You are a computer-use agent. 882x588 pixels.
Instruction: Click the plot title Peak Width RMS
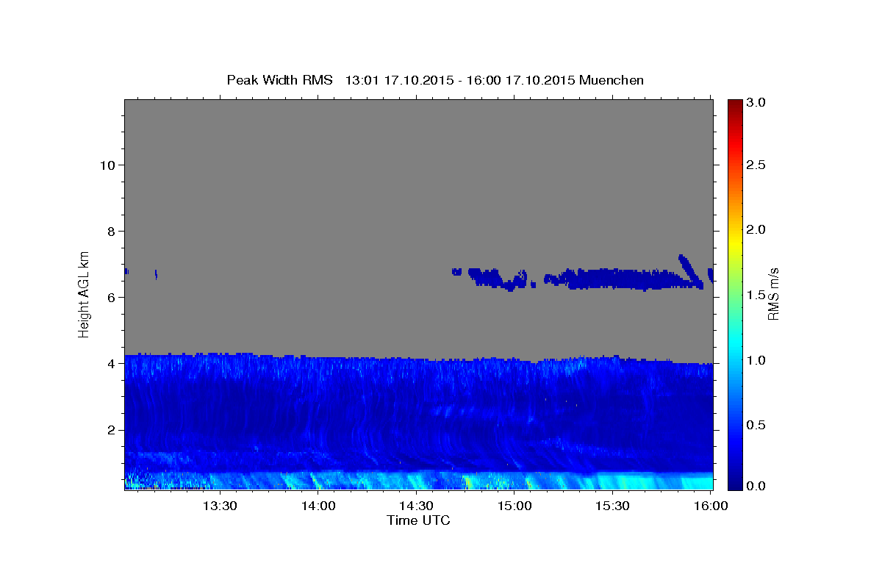click(279, 80)
